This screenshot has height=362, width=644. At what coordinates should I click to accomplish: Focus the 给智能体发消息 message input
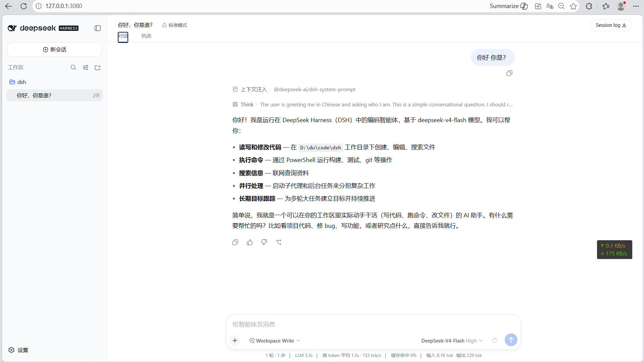click(373, 324)
